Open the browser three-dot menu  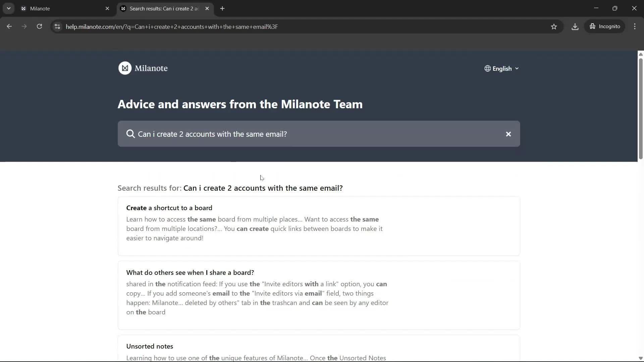point(635,26)
